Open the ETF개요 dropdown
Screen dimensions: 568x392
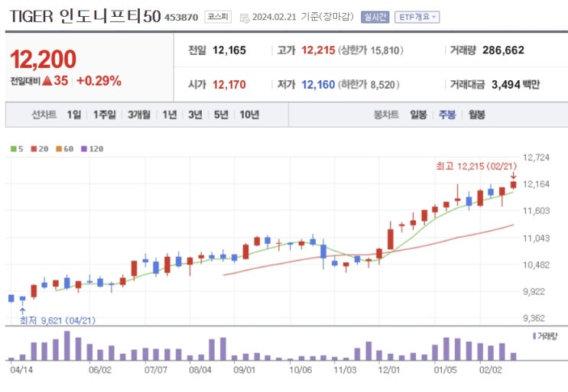pos(417,17)
